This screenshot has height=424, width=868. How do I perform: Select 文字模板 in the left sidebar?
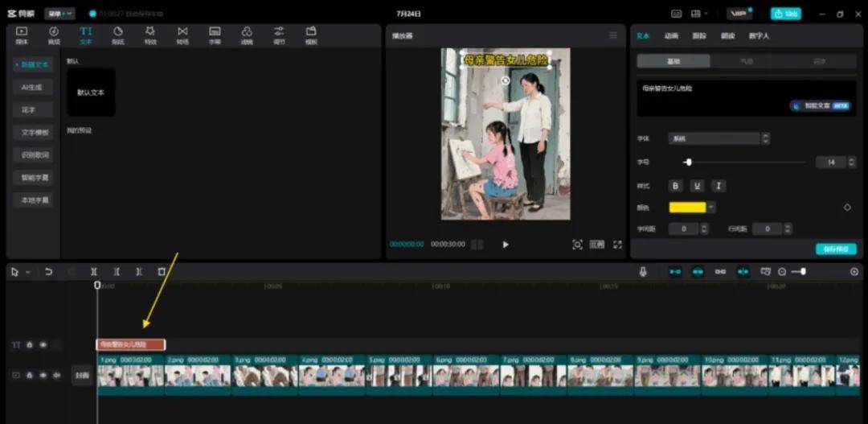(x=34, y=132)
